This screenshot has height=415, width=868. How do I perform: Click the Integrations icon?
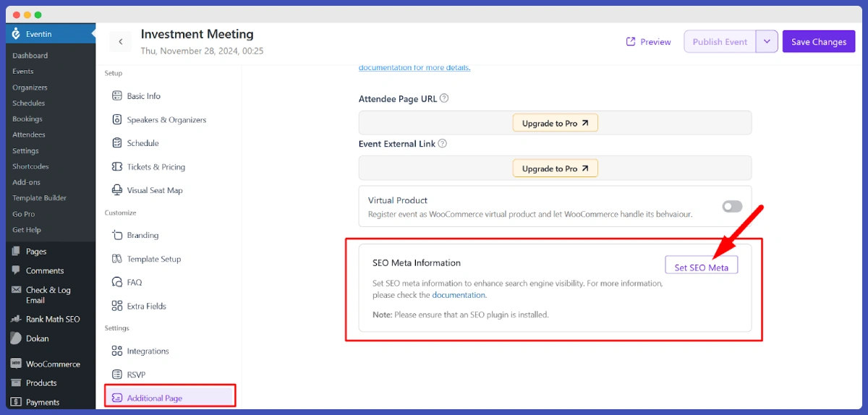click(x=116, y=351)
